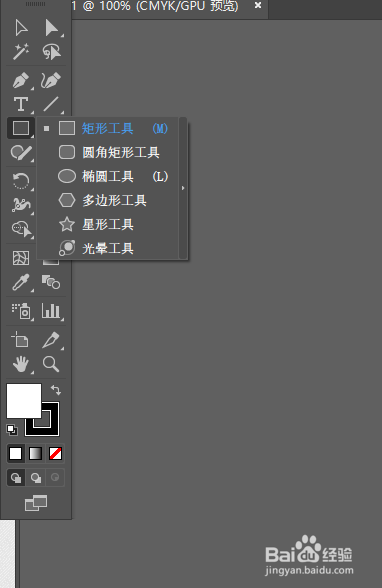Enable Draw Inside mode
The width and height of the screenshot is (382, 588).
coord(55,477)
